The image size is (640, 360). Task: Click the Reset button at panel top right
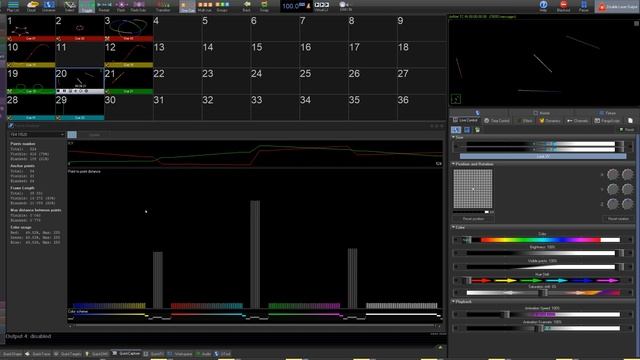627,130
